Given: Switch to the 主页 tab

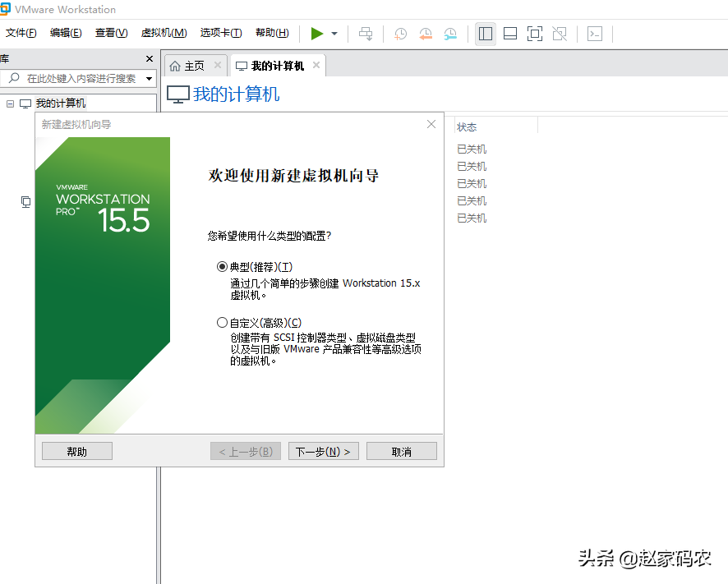Looking at the screenshot, I should point(195,66).
